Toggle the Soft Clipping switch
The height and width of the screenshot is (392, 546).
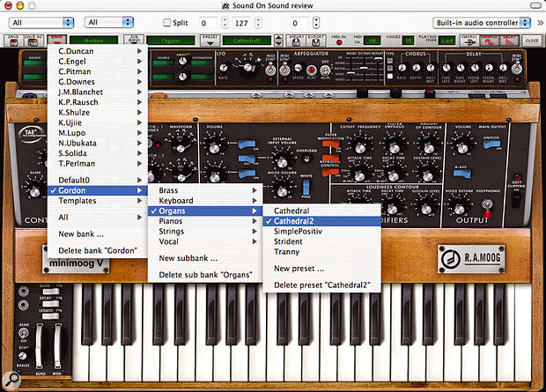[x=516, y=200]
